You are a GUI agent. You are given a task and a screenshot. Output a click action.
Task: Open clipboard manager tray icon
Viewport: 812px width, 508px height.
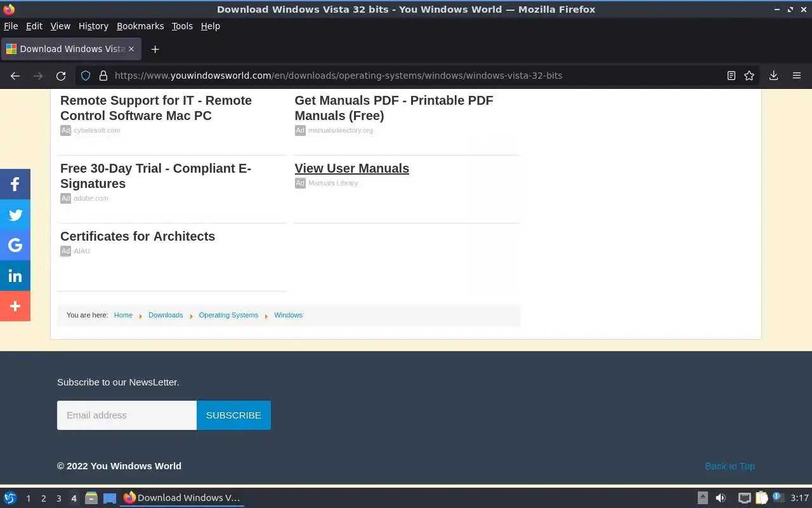(762, 498)
